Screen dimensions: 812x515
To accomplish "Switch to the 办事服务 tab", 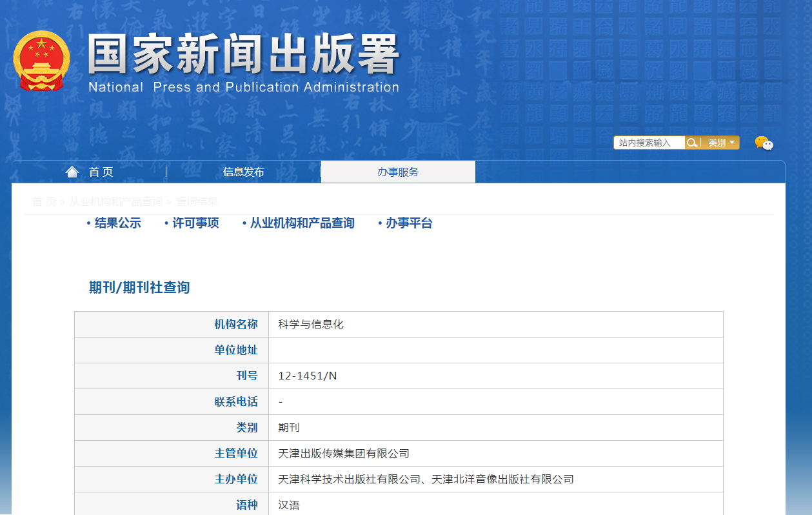I will tap(398, 172).
